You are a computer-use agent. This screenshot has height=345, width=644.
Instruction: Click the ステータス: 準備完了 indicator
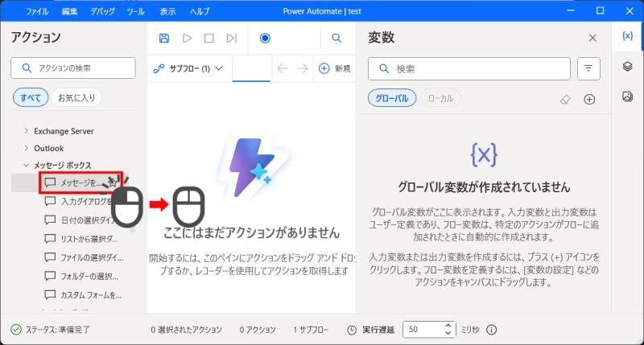(x=50, y=330)
